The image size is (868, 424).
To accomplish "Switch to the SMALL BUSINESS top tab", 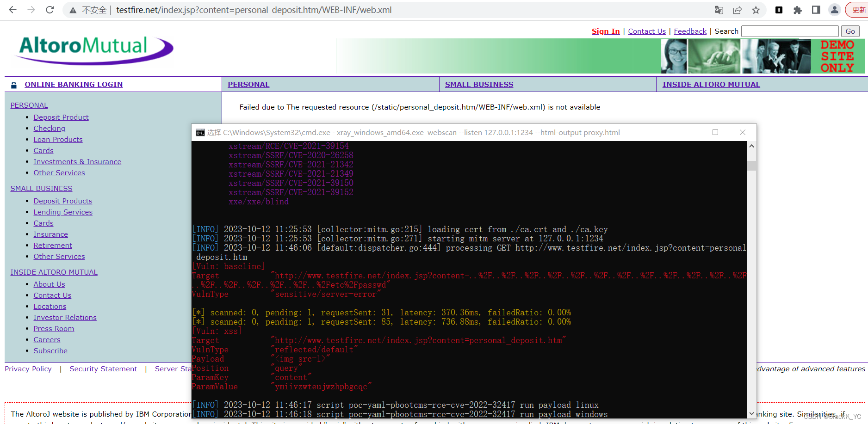I will pos(479,85).
